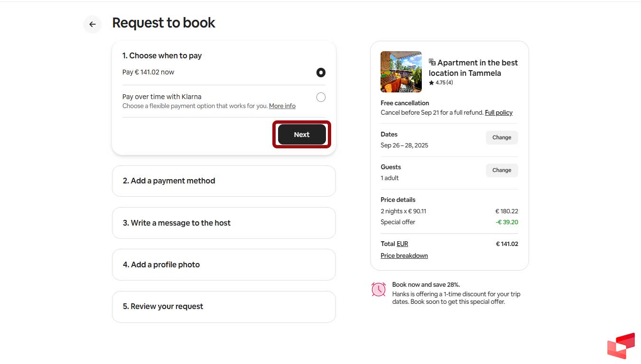The height and width of the screenshot is (364, 641).
Task: Open the Klarna More info link
Action: (x=282, y=106)
